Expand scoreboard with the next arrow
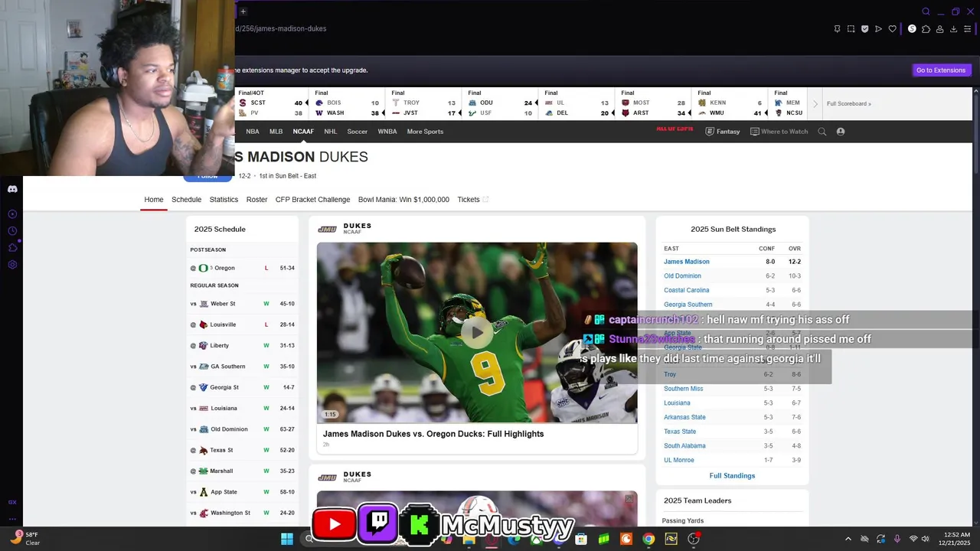 815,104
